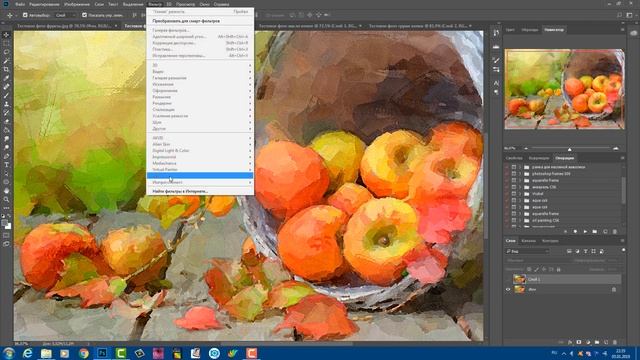Switch to the Каналы tab
Viewport: 640px width, 360px height.
[x=529, y=241]
